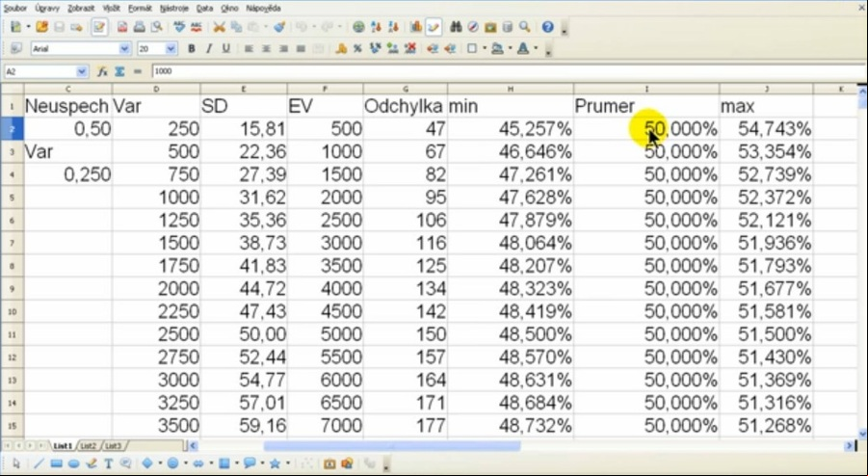Open the Soubor menu
868x476 pixels.
coord(15,9)
